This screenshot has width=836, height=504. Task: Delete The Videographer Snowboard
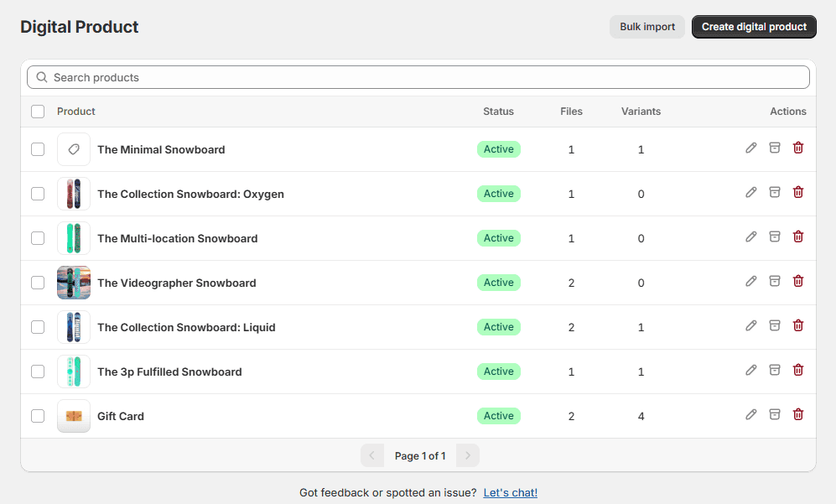click(798, 281)
